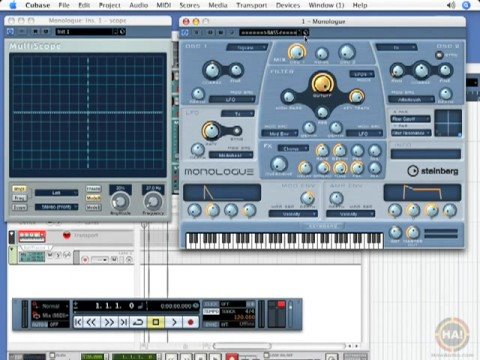Image resolution: width=480 pixels, height=360 pixels.
Task: Click the volume icon in the menu bar
Action: 451,5
